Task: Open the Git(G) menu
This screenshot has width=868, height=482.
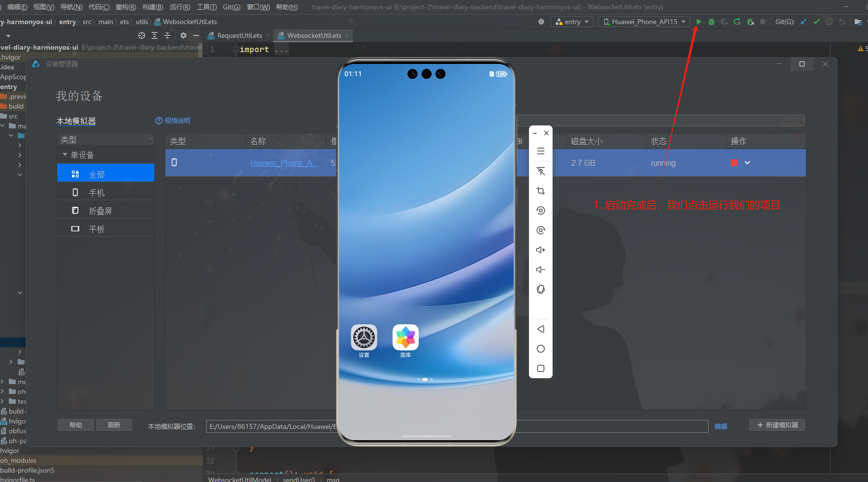Action: [232, 7]
